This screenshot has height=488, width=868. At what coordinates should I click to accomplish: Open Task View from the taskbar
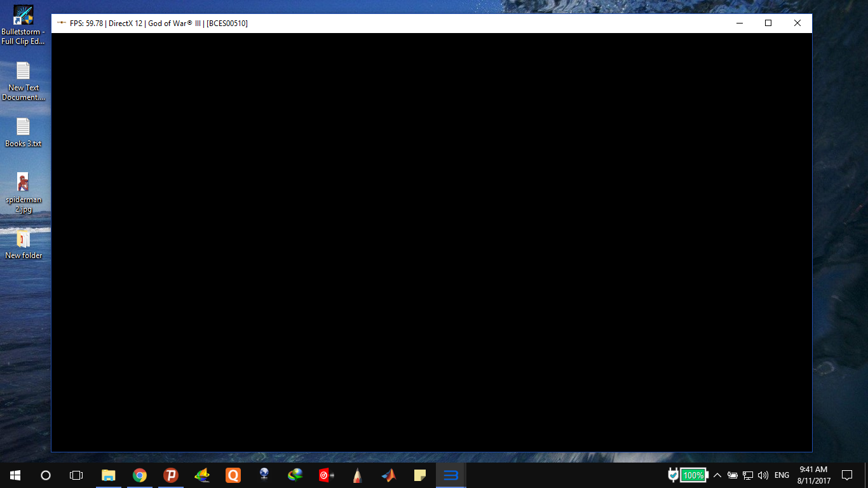[x=76, y=475]
